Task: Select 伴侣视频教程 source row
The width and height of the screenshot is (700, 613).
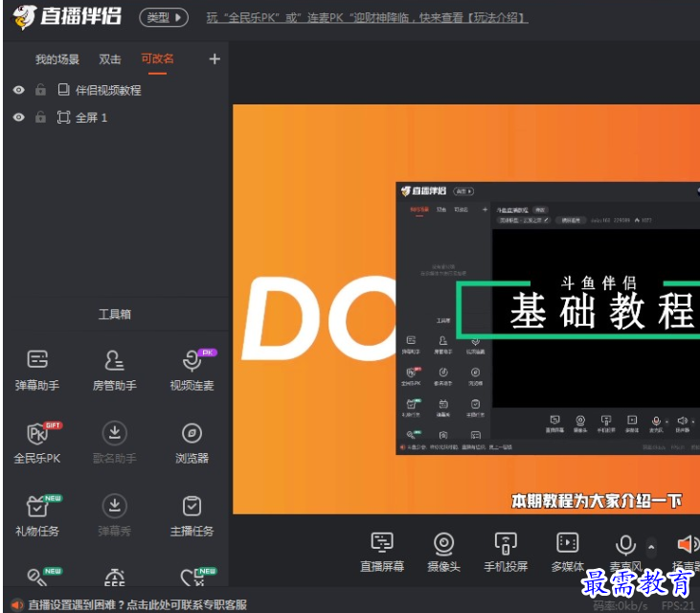Action: (116, 90)
